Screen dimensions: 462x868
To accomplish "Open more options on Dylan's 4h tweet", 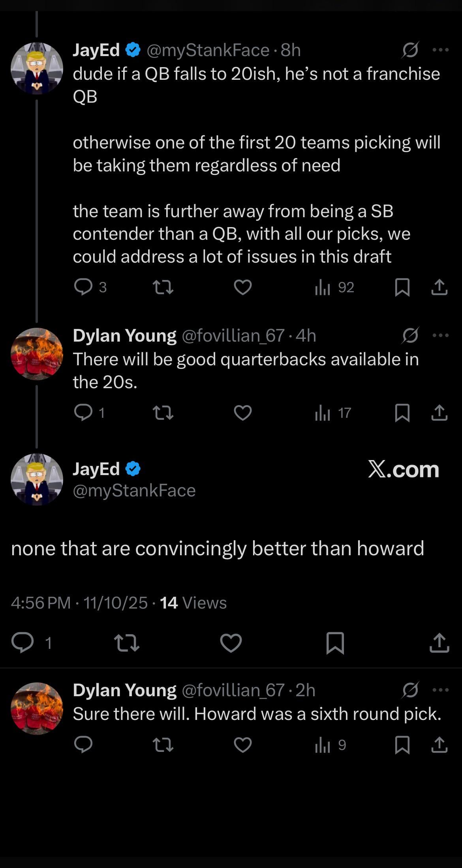I will click(x=441, y=336).
